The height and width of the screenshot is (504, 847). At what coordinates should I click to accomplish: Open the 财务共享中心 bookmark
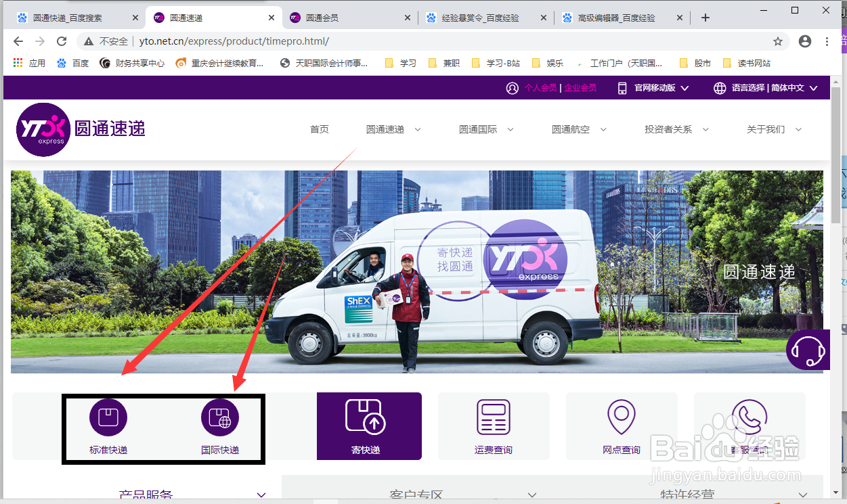click(x=132, y=63)
